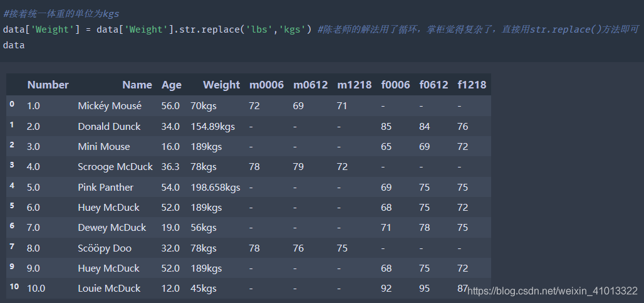Click row index label 7
The image size is (644, 303).
coord(12,247)
